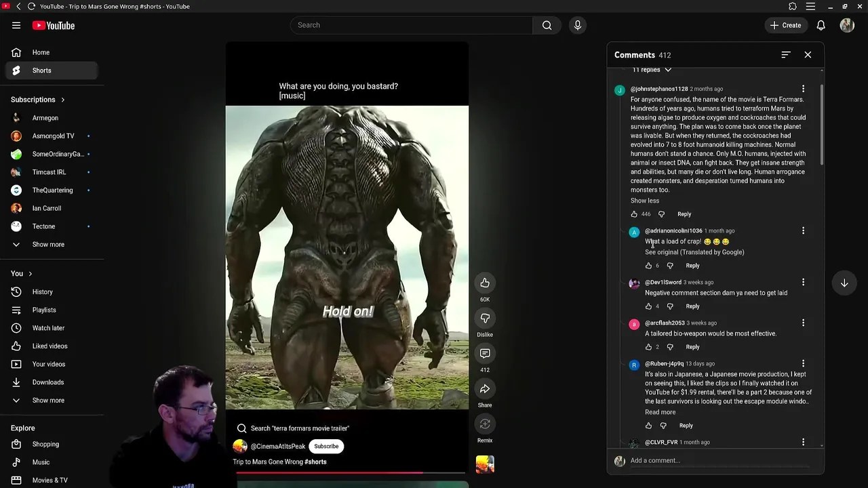Open Shopping under Explore

click(x=52, y=445)
